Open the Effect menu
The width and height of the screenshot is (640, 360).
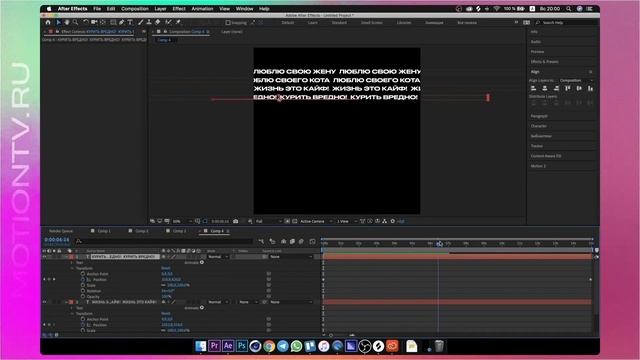179,9
